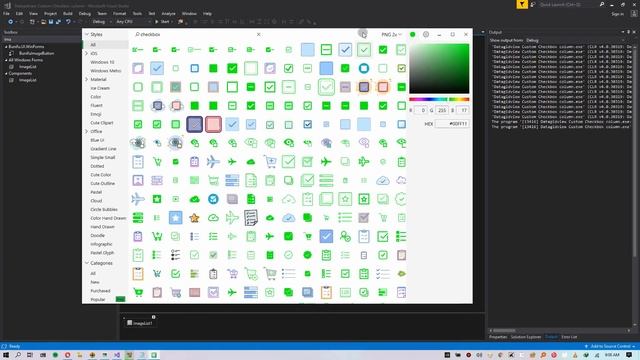Screen dimensions: 640x360
Task: Collapse the Styles section
Action: pyautogui.click(x=87, y=34)
